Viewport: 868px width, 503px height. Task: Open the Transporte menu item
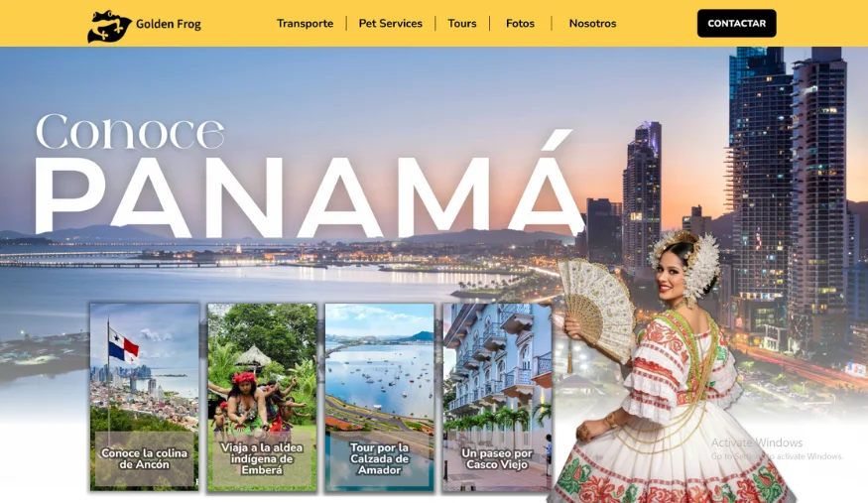305,23
